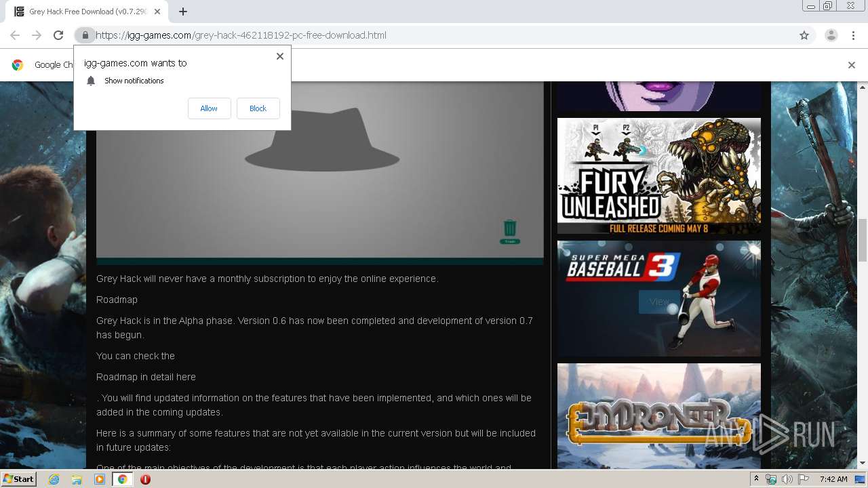868x488 pixels.
Task: Click the View button on the baseball banner
Action: click(659, 302)
